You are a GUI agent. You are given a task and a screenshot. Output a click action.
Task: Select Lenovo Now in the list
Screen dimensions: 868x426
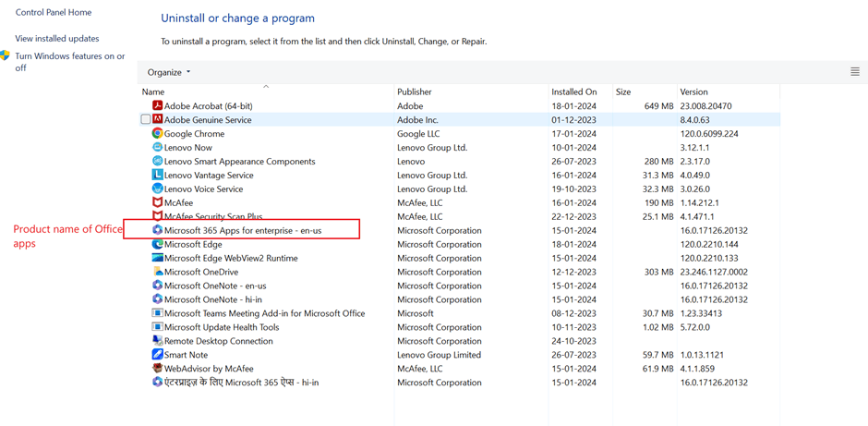[x=188, y=147]
